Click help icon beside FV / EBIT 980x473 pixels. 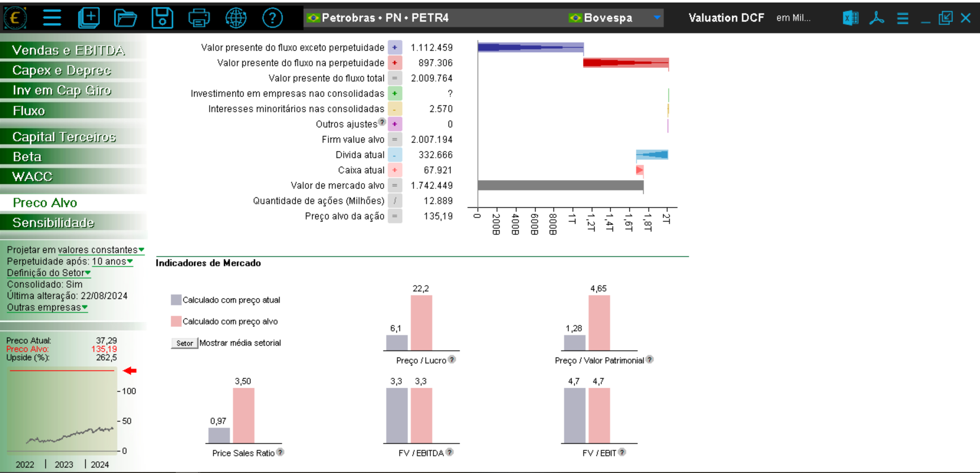(x=622, y=452)
